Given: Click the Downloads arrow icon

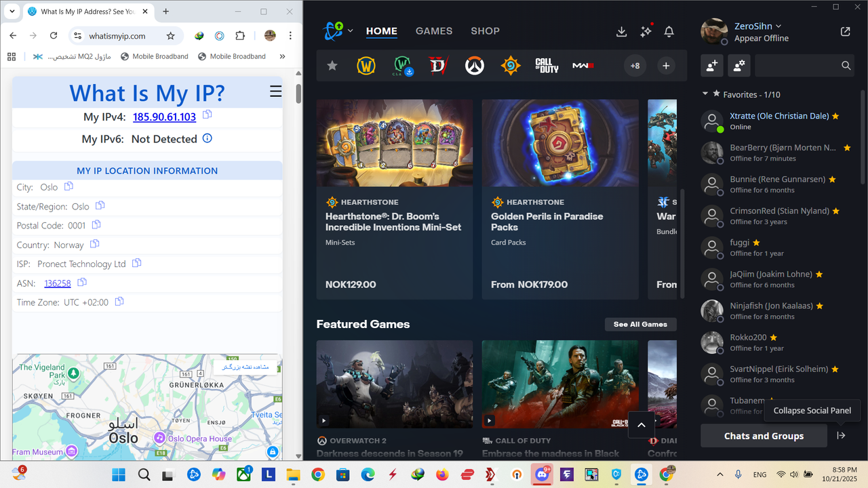Looking at the screenshot, I should click(x=621, y=31).
